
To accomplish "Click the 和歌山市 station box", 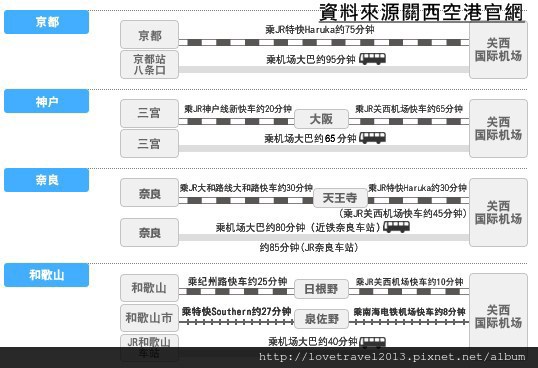I will coord(149,318).
